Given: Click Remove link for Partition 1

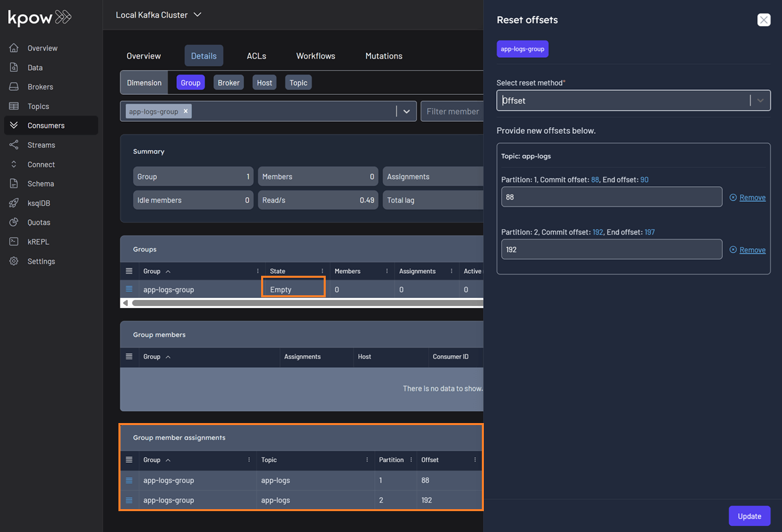Looking at the screenshot, I should point(752,198).
